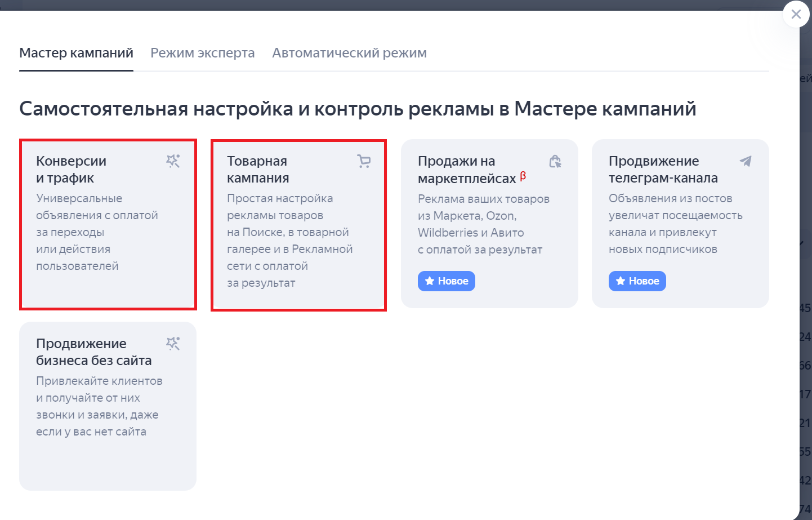Close the campaign creation dialog
Viewport: 812px width, 520px height.
796,14
